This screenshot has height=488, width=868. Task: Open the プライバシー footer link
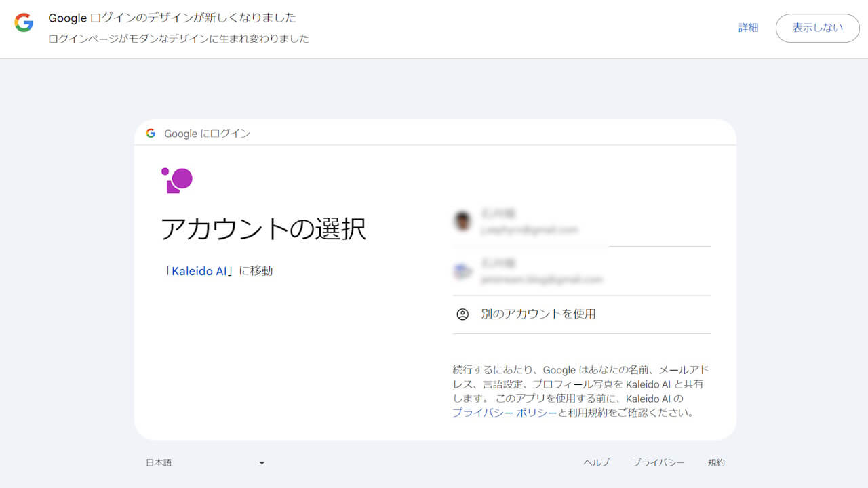click(658, 463)
